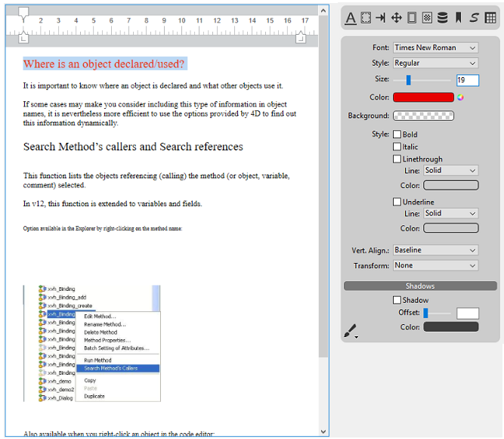Expand the Vert. Align dropdown set to Baseline
504x439 pixels.
click(435, 250)
